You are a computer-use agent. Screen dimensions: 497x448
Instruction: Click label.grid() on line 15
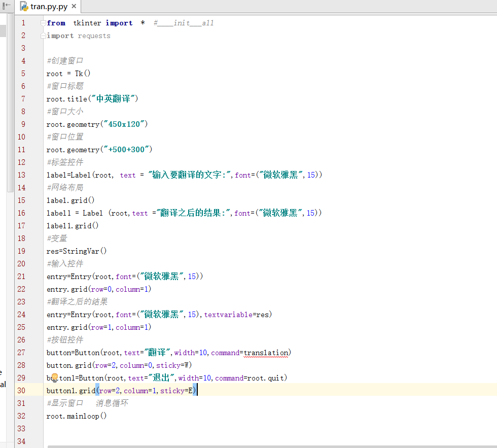click(70, 200)
